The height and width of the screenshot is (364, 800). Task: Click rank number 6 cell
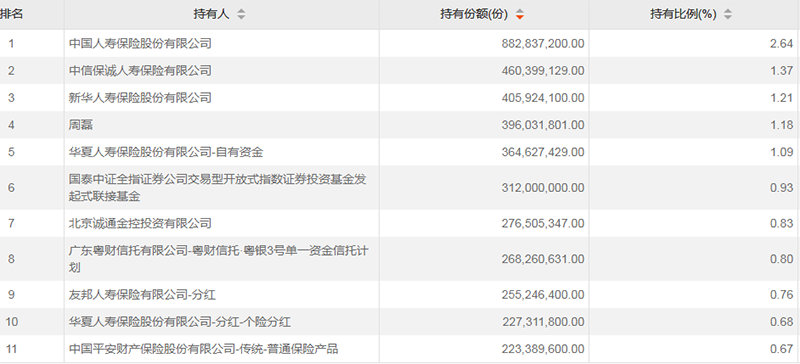pos(11,187)
